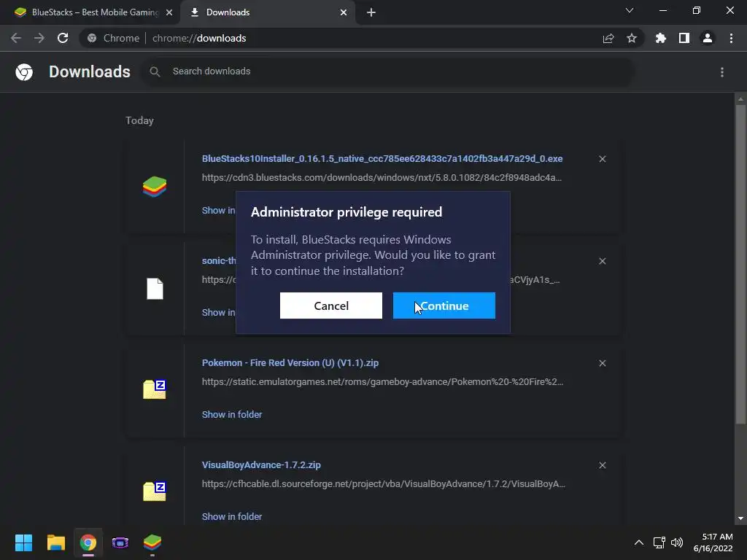Click the scrollbar down arrow
Screen dimensions: 747x560
coord(740,518)
